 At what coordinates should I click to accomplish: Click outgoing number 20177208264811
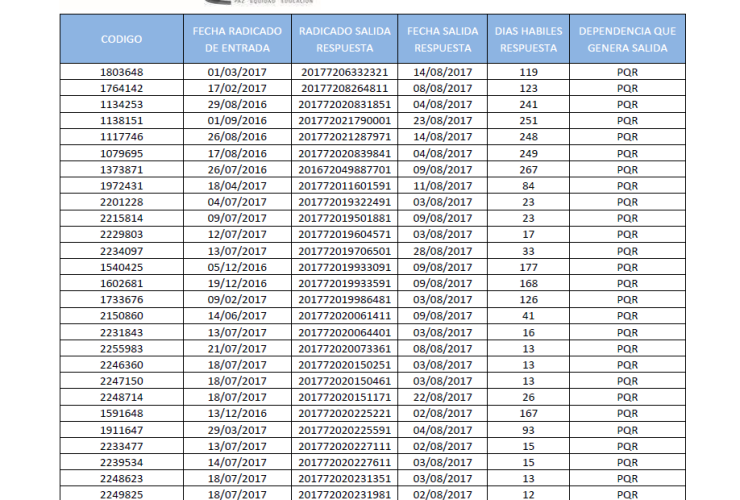click(x=345, y=88)
